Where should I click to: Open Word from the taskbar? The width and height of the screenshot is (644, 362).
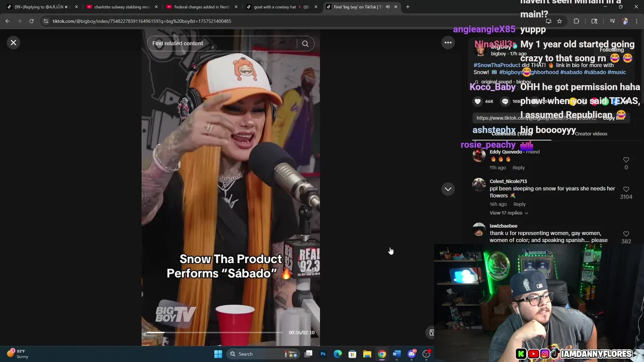[396, 354]
